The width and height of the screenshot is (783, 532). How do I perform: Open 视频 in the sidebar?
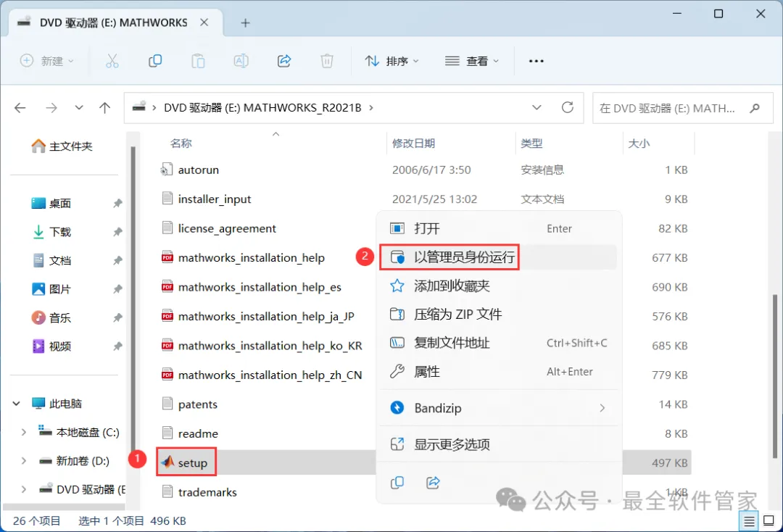60,346
